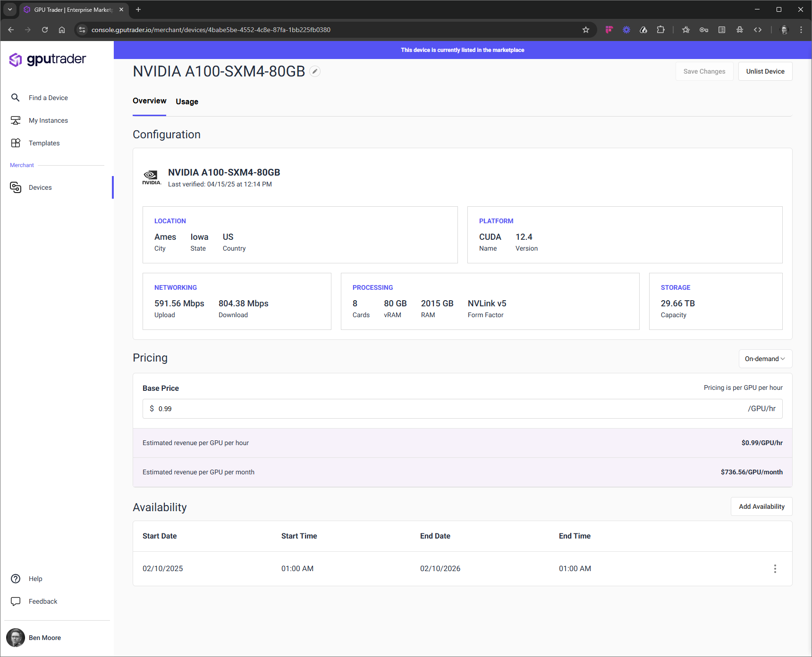Bookmark this page with the star icon
The image size is (812, 657).
(x=586, y=30)
